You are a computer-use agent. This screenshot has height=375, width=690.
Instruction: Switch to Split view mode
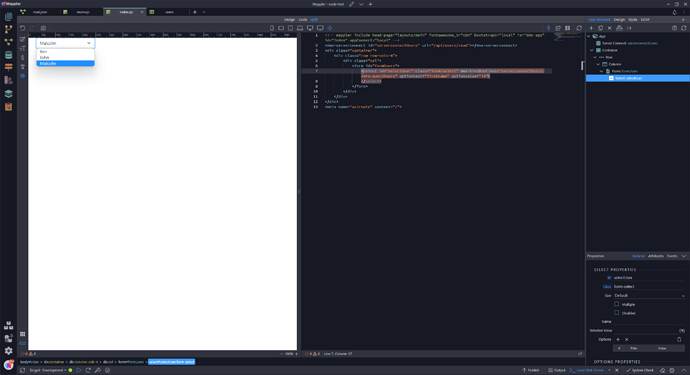pos(314,19)
